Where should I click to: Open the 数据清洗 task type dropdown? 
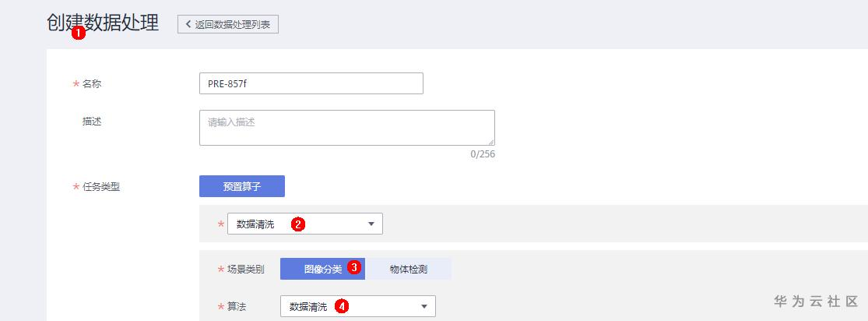point(305,224)
